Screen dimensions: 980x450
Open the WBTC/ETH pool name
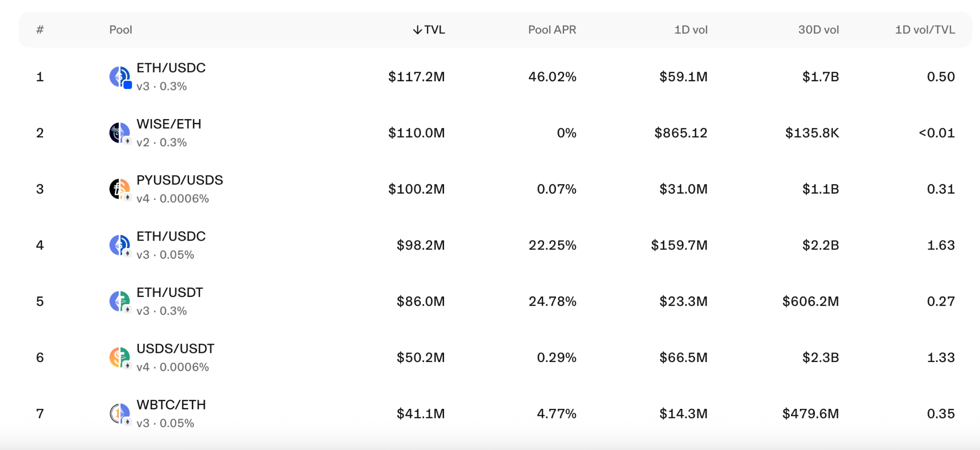pos(171,405)
